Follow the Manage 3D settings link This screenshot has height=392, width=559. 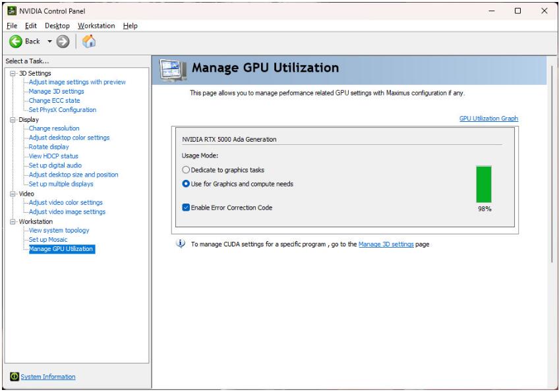click(386, 244)
